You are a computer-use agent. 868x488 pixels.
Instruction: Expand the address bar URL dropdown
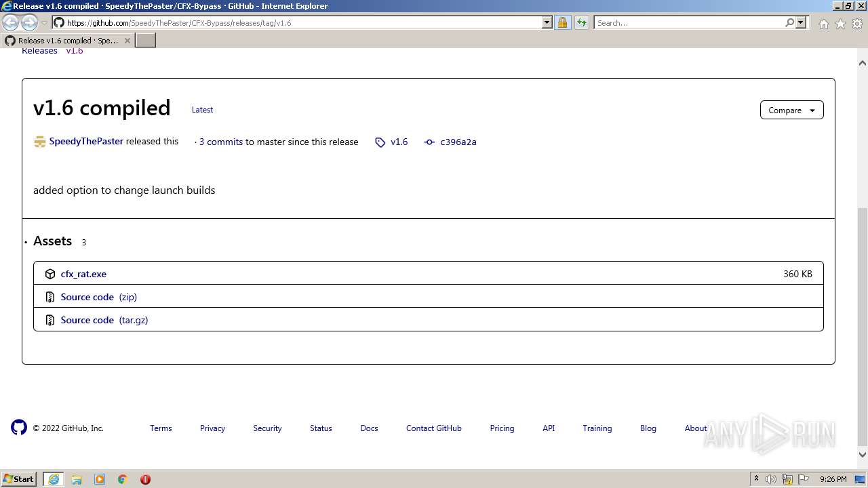point(547,22)
